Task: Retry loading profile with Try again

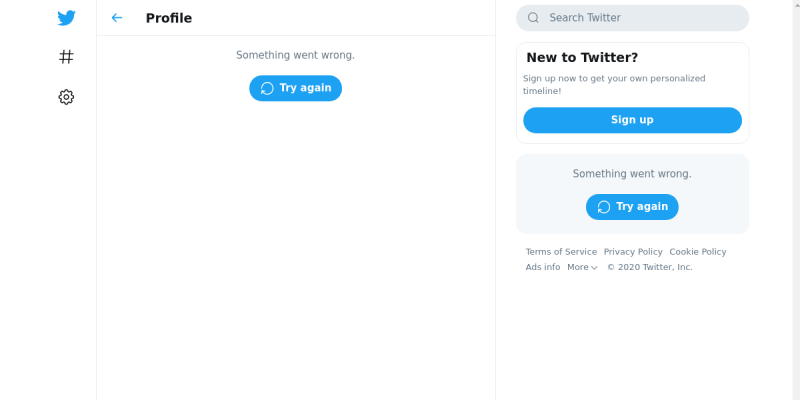Action: (295, 88)
